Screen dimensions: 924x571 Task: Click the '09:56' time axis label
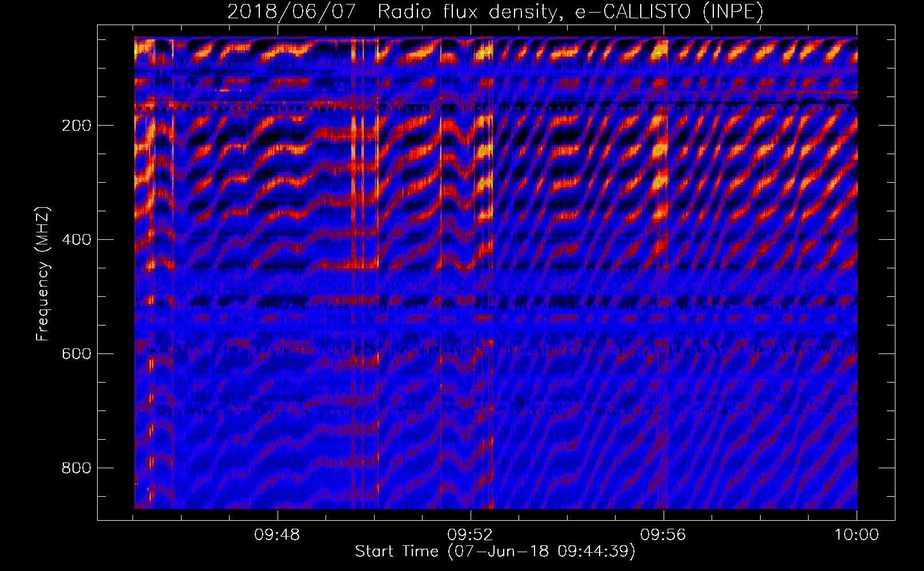click(x=663, y=535)
